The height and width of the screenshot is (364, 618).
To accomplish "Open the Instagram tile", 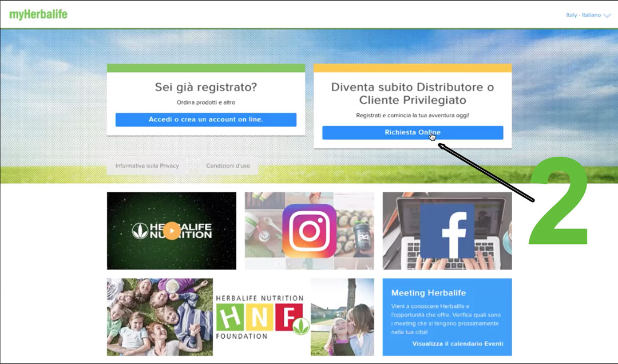I will (x=310, y=231).
